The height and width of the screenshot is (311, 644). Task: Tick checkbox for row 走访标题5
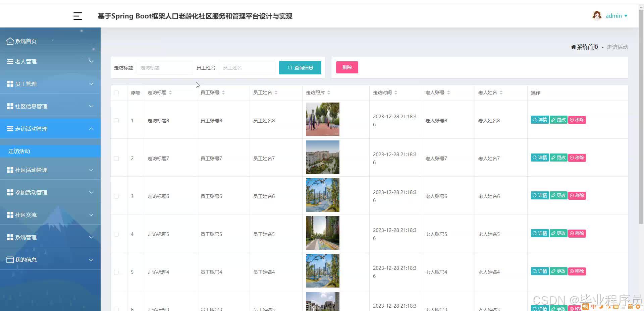point(116,234)
